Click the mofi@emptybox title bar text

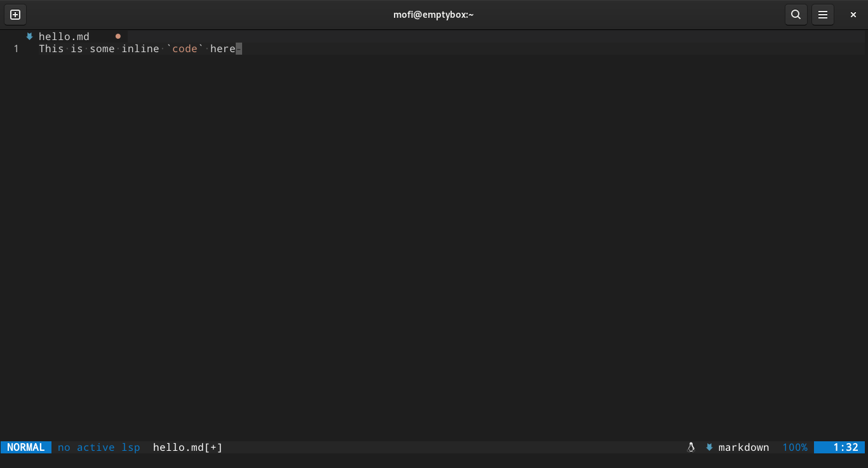pyautogui.click(x=434, y=14)
